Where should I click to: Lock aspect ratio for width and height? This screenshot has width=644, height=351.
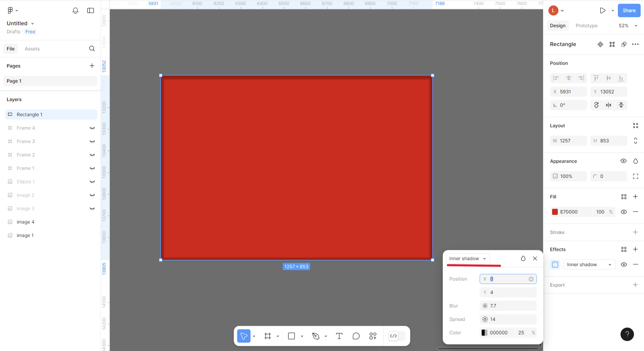click(x=635, y=141)
